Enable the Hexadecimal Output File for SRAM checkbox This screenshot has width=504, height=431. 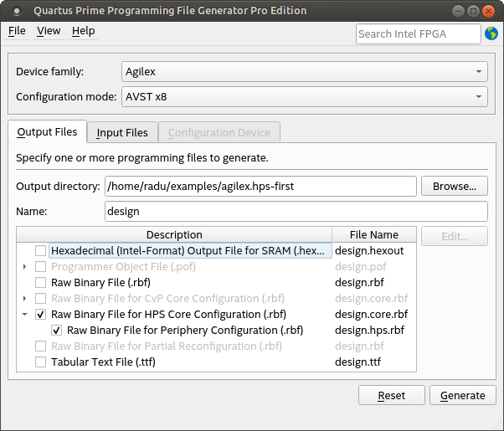pyautogui.click(x=40, y=250)
